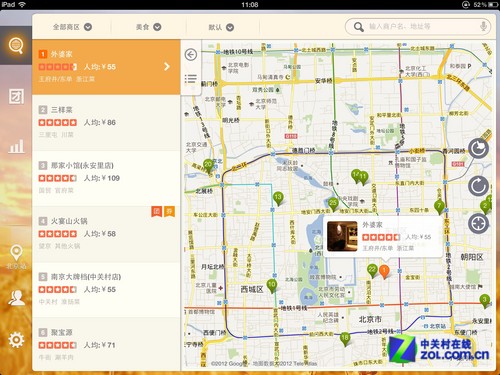Select green map pin number 18
Image resolution: width=500 pixels, height=375 pixels.
[345, 339]
